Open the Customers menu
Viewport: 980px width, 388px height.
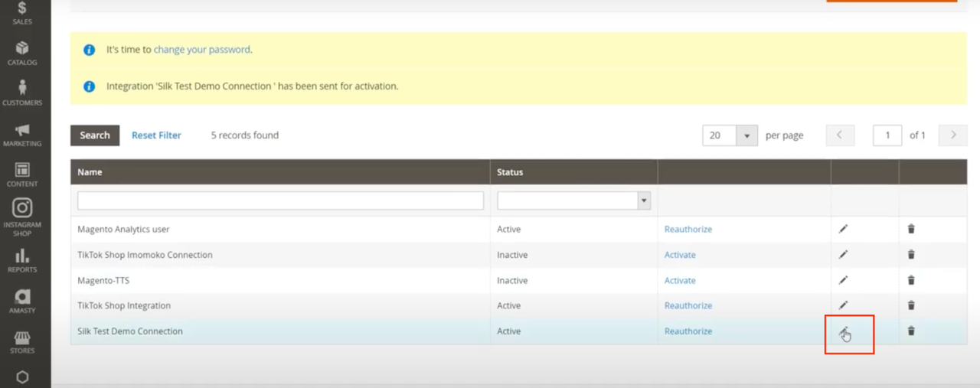point(22,93)
